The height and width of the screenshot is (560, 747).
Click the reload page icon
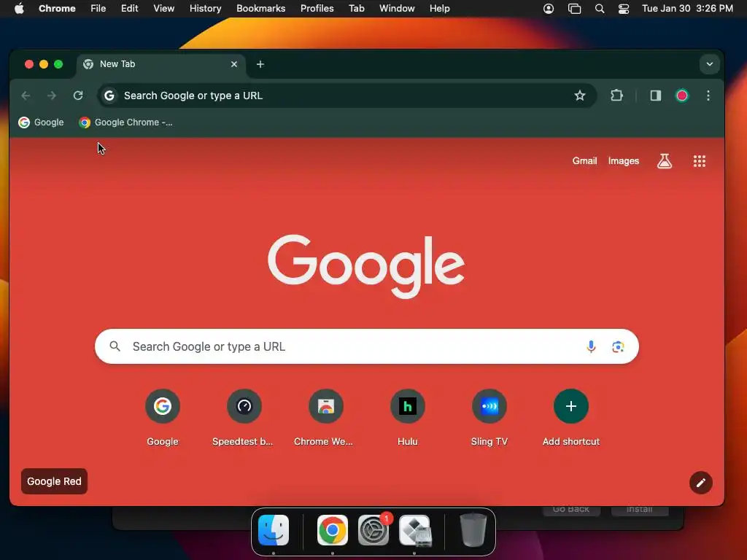click(x=78, y=96)
